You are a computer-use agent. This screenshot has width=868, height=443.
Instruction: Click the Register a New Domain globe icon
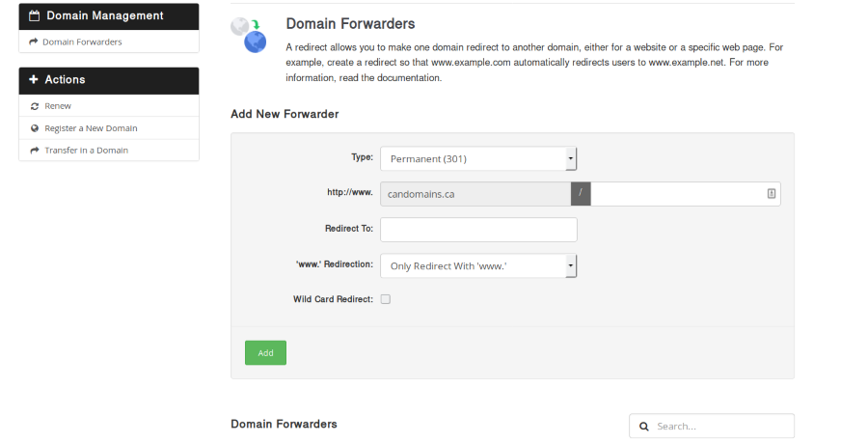point(35,128)
